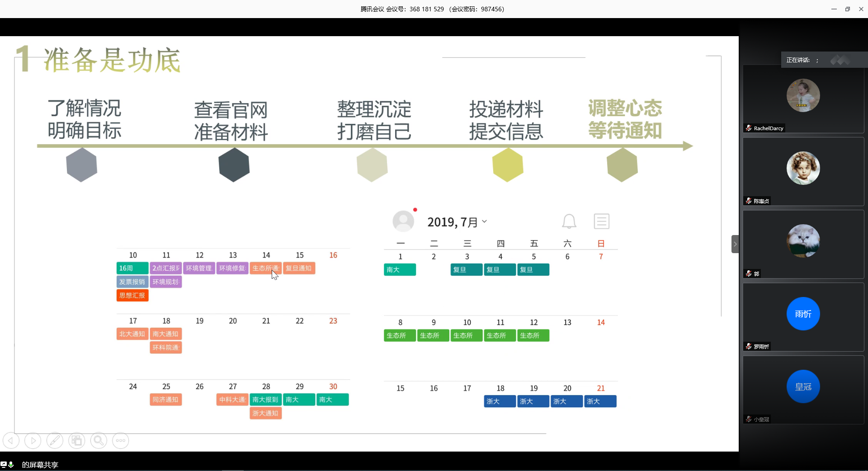Click the orange 复旦通知 event on the 15th
The width and height of the screenshot is (868, 471).
(299, 268)
